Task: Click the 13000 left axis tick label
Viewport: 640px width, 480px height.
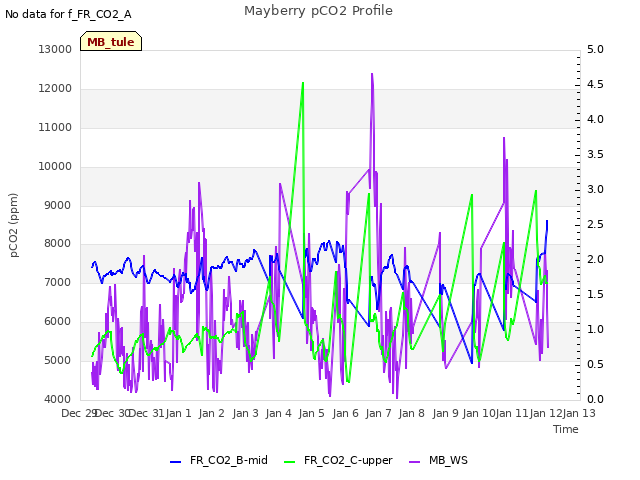Action: point(55,49)
